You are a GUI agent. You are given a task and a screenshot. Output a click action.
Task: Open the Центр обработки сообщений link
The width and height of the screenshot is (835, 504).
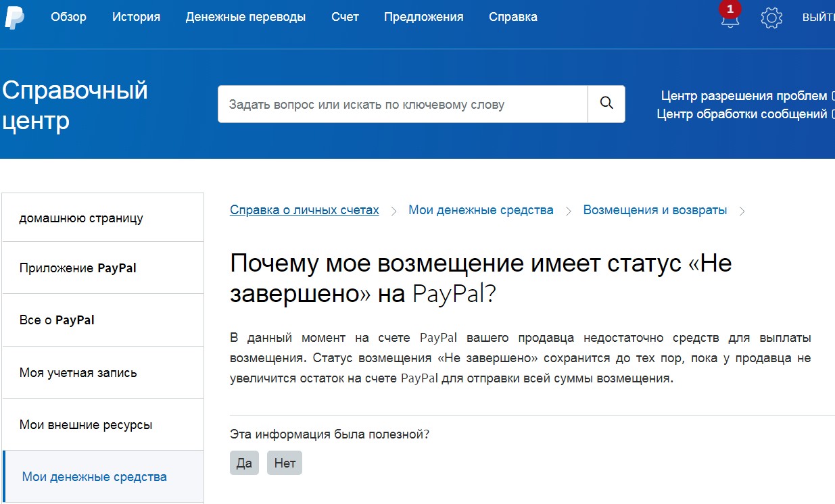point(742,114)
